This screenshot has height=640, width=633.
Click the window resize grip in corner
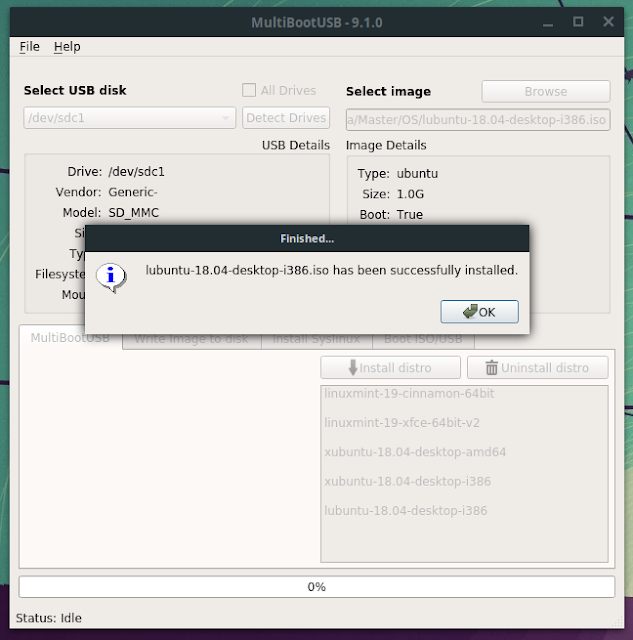tap(618, 622)
